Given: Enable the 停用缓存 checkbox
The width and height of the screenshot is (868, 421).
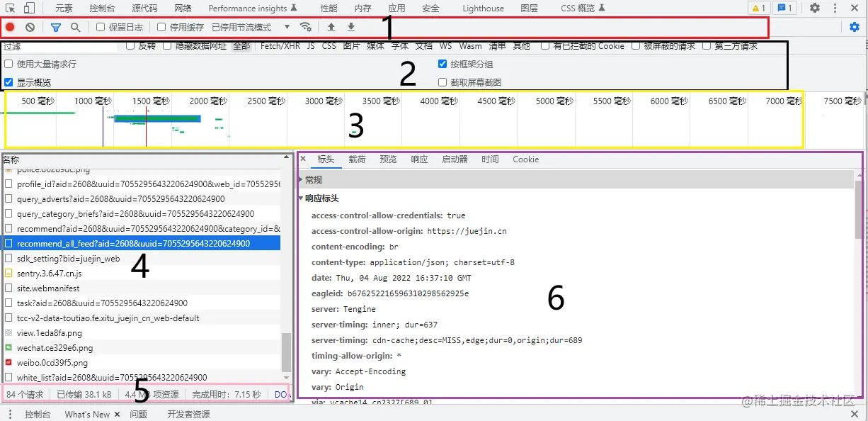Looking at the screenshot, I should (161, 27).
